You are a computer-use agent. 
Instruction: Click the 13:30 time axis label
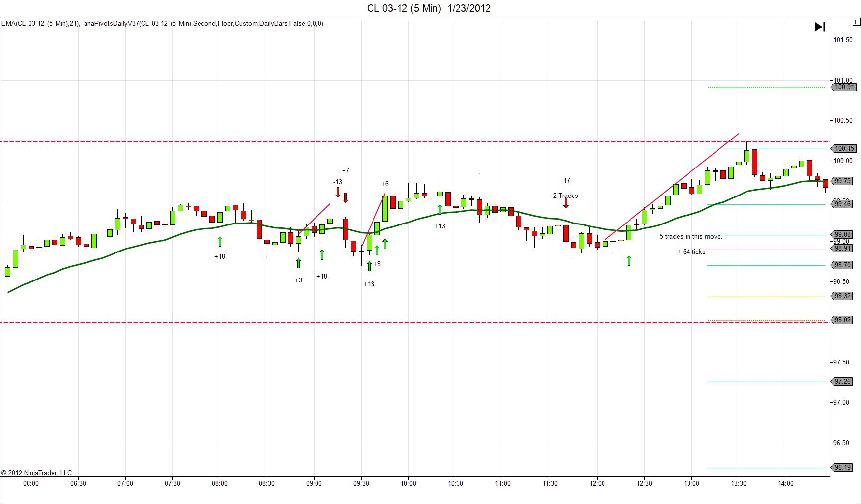[739, 483]
